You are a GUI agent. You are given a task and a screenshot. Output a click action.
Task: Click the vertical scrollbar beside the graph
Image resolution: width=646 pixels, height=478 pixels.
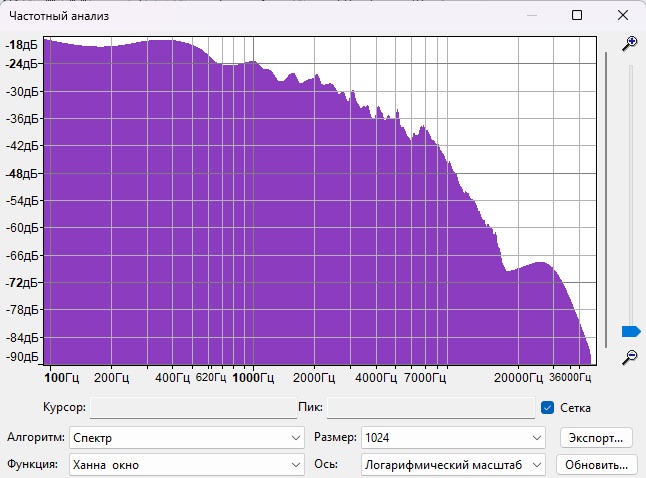(606, 200)
